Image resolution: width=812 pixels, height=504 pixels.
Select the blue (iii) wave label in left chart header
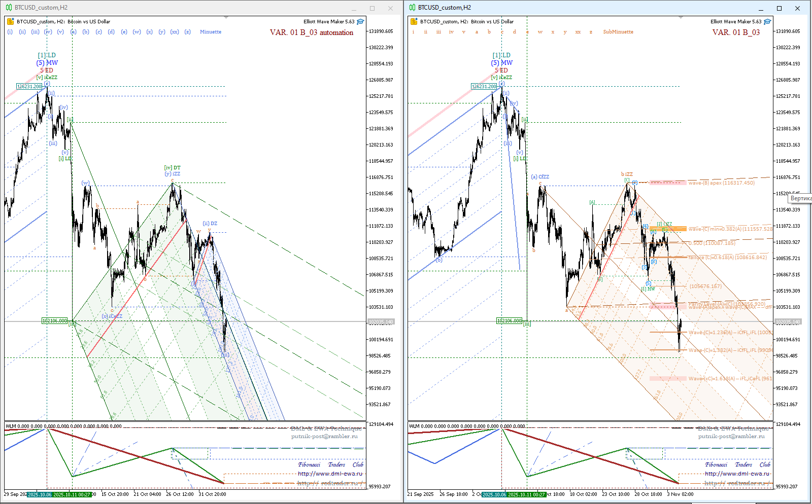tap(35, 32)
